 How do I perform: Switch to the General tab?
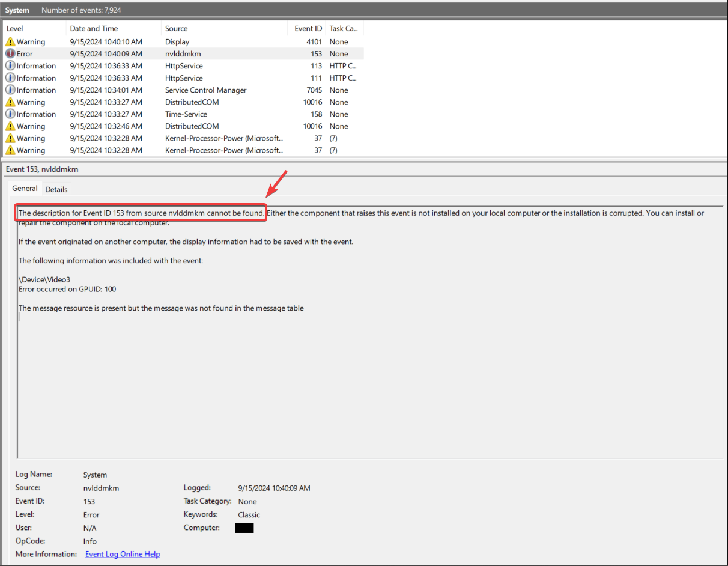(25, 189)
